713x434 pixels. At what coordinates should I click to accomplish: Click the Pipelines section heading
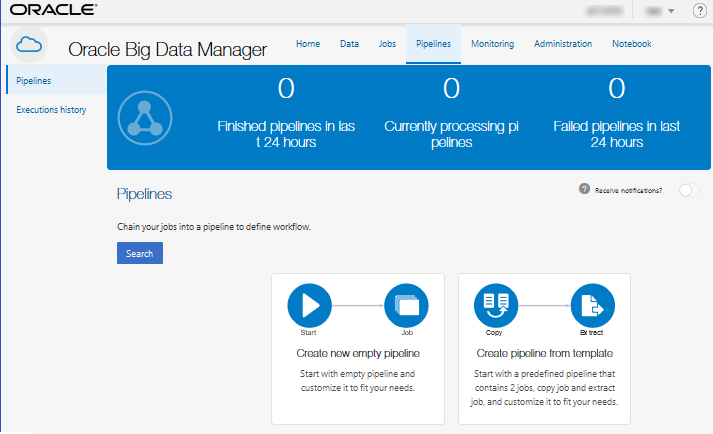pos(144,194)
